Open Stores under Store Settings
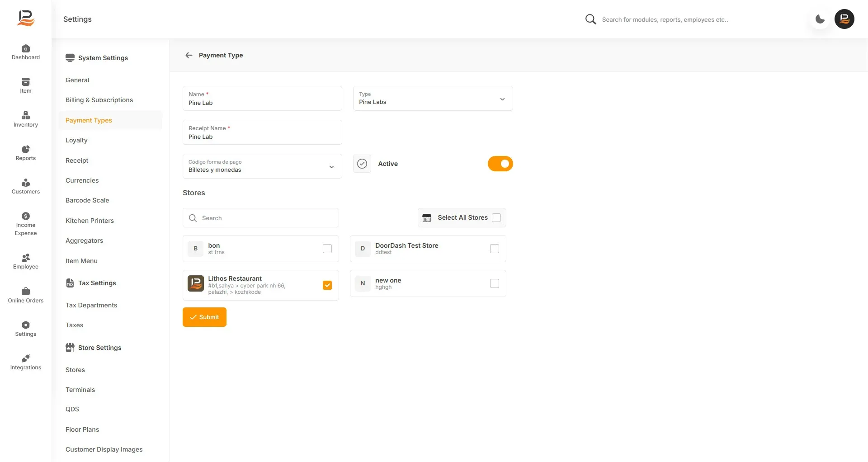The height and width of the screenshot is (462, 868). (x=75, y=370)
